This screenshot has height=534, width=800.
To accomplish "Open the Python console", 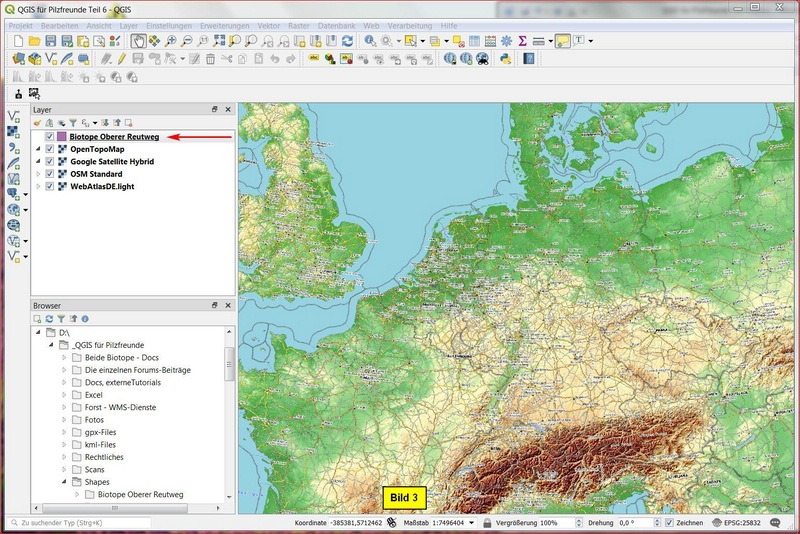I will pyautogui.click(x=506, y=59).
